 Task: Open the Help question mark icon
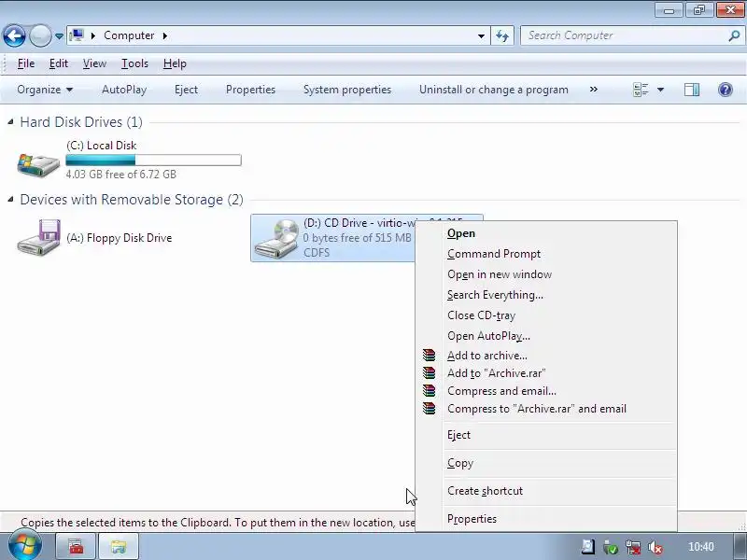(x=726, y=90)
